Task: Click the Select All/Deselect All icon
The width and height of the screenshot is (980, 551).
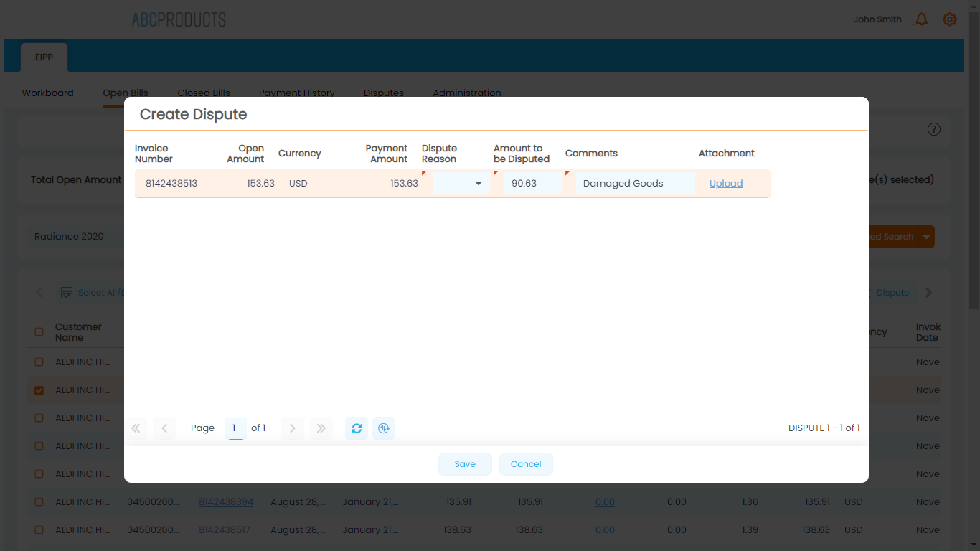Action: coord(66,292)
